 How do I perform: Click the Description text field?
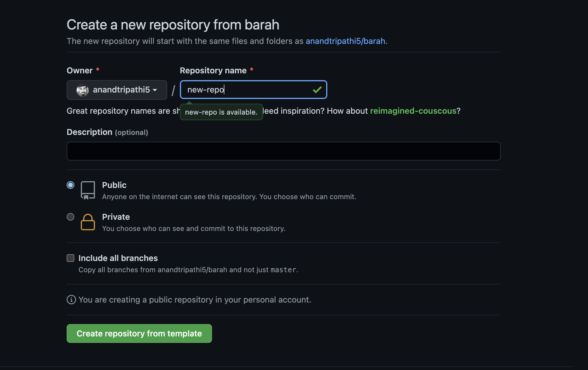283,151
